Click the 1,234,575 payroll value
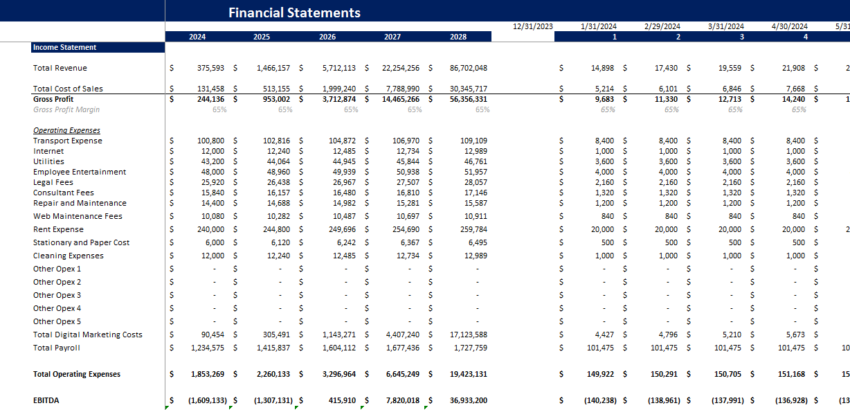This screenshot has height=410, width=850. pyautogui.click(x=209, y=348)
